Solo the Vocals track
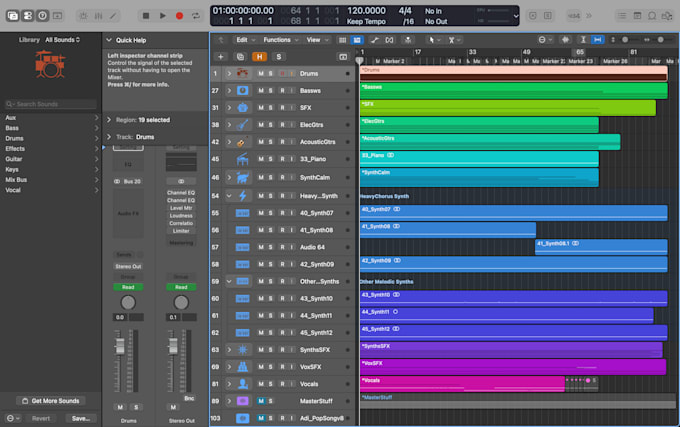The height and width of the screenshot is (427, 680). click(x=271, y=384)
